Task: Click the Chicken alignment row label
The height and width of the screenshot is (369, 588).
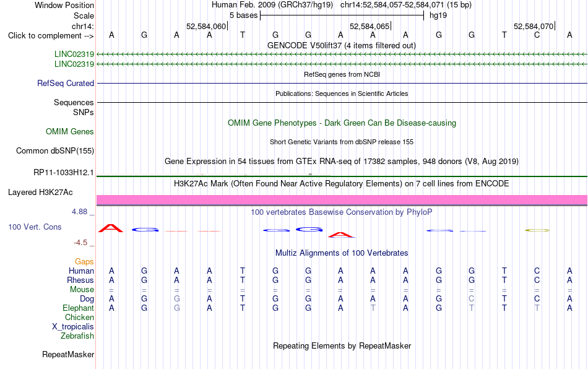Action: pyautogui.click(x=79, y=317)
